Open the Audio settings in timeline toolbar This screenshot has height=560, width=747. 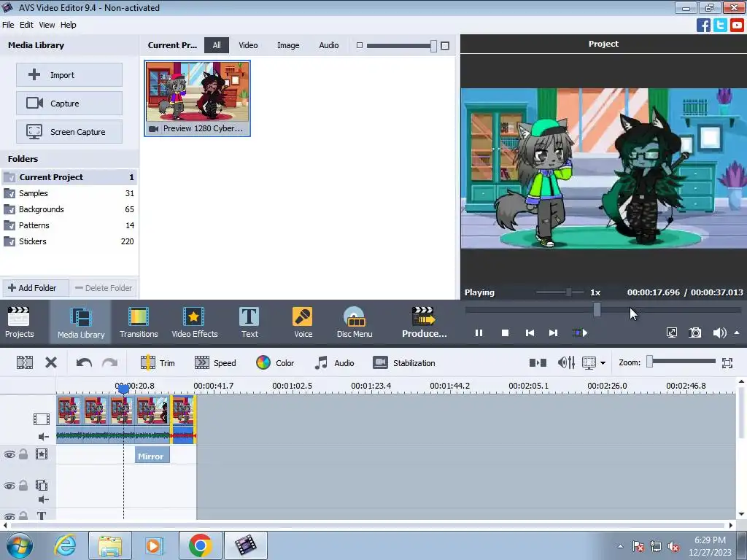tap(334, 363)
